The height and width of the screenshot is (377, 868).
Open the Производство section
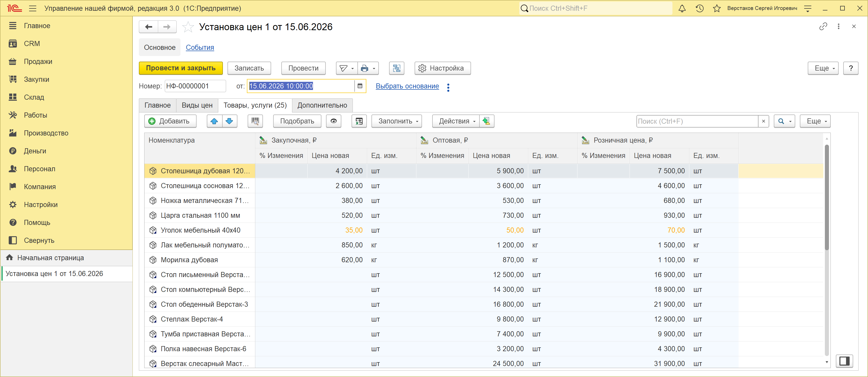tap(67, 133)
